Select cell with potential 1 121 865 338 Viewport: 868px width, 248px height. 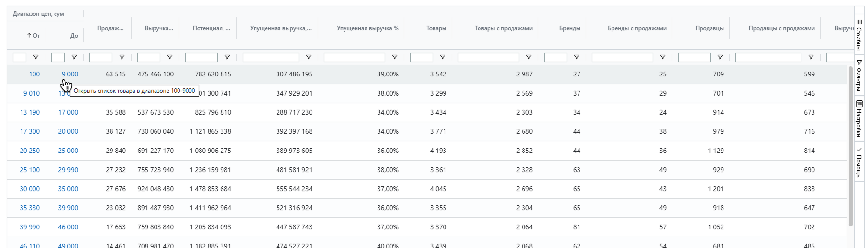coord(208,131)
